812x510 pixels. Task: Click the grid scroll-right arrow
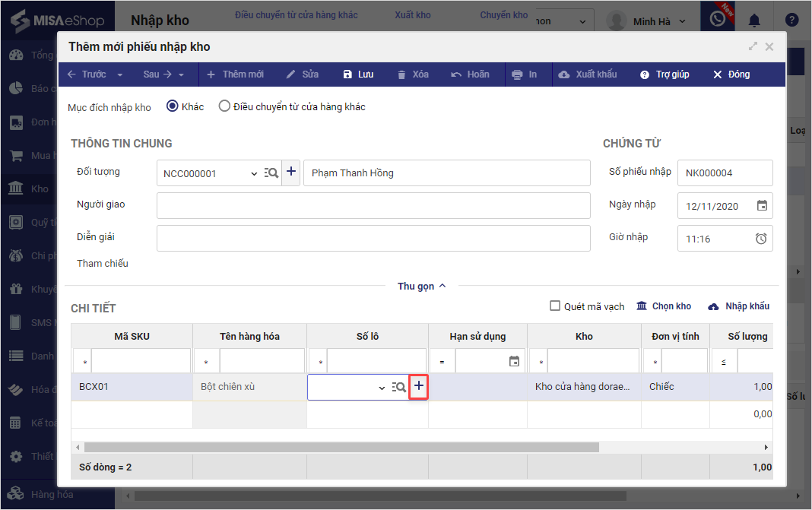[x=766, y=447]
